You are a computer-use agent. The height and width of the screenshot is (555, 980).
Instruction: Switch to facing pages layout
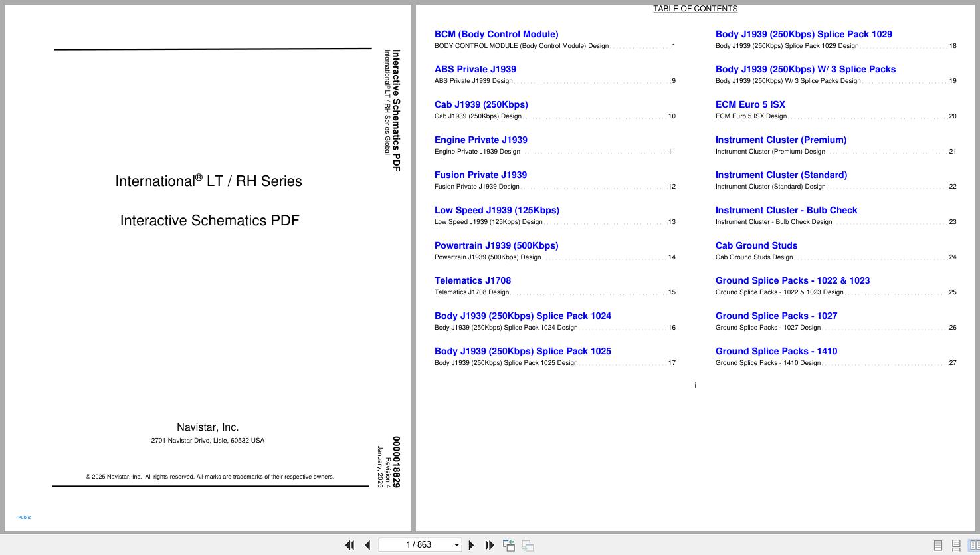[x=974, y=545]
